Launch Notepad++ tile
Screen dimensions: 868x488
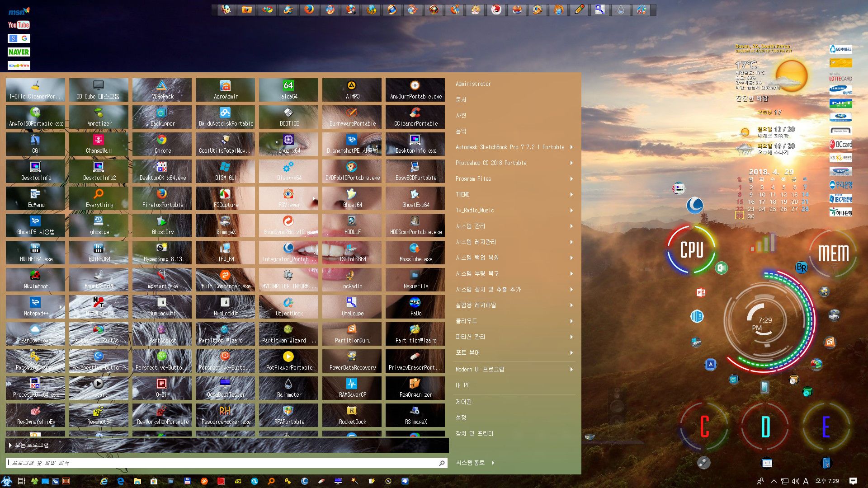point(35,306)
